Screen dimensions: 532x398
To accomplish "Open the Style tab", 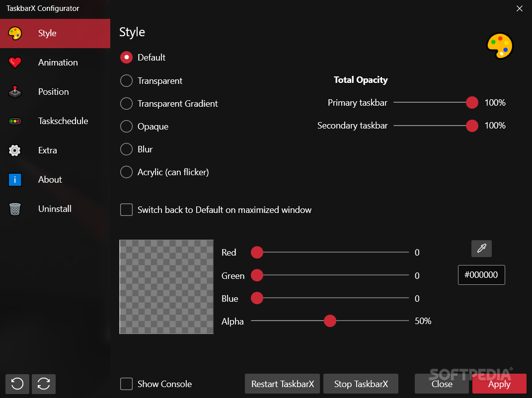I will click(x=55, y=33).
